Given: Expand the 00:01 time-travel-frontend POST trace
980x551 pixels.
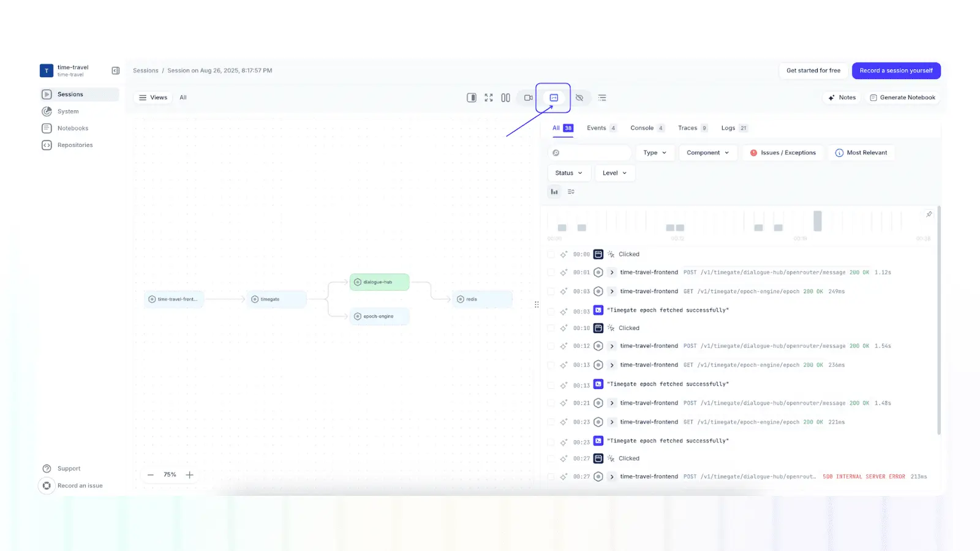Looking at the screenshot, I should point(611,272).
